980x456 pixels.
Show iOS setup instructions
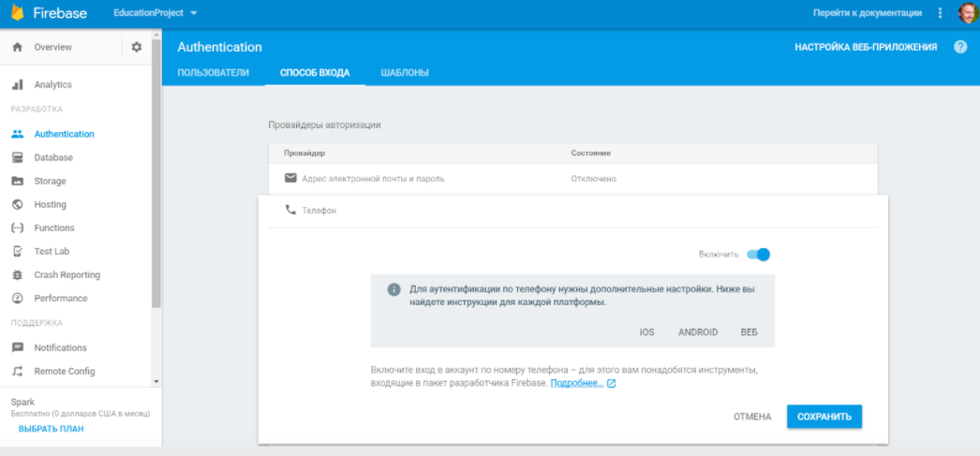click(646, 332)
